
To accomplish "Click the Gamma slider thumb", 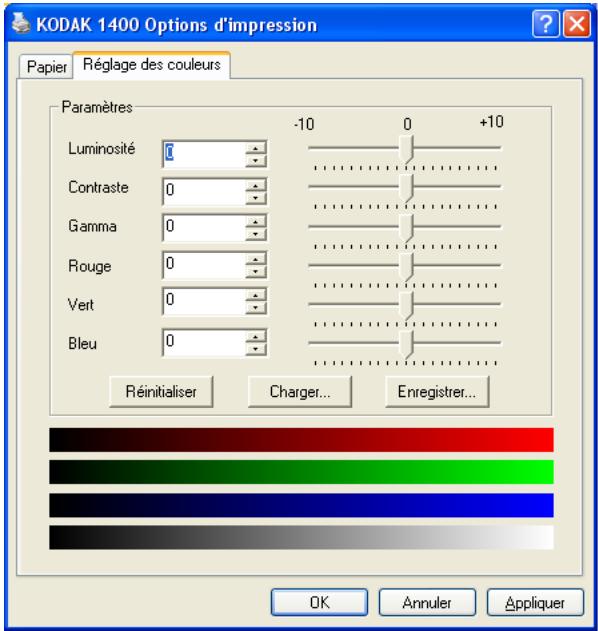I will [406, 228].
